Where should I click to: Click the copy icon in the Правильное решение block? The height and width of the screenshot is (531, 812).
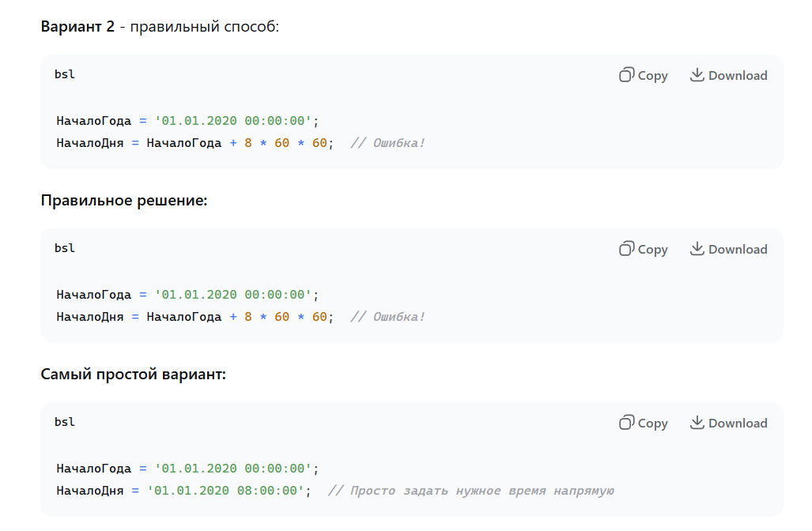click(626, 249)
